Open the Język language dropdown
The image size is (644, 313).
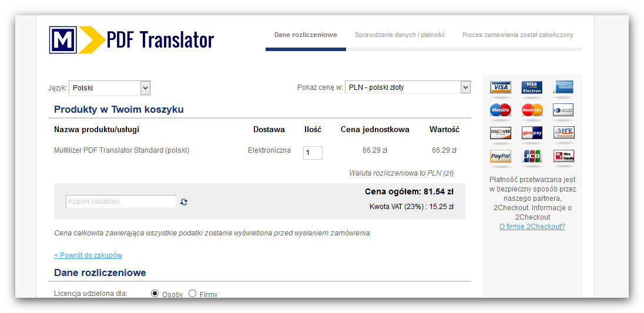(110, 87)
